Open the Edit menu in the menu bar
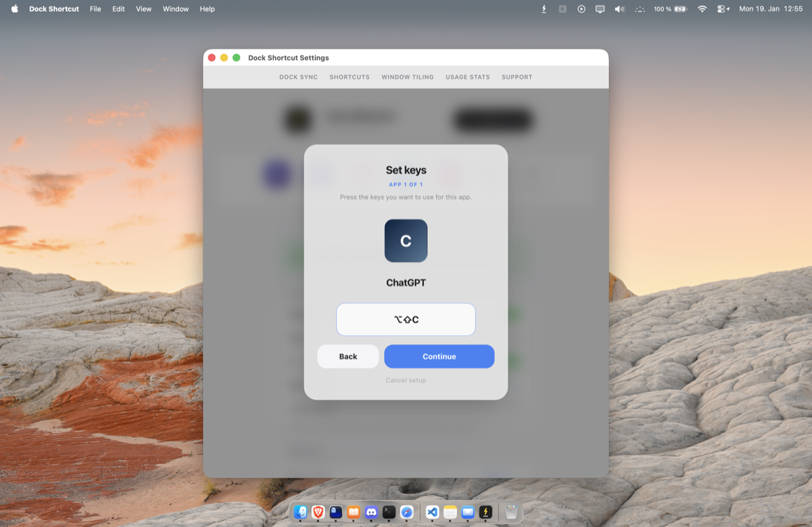Screen dimensions: 812x527 119,9
